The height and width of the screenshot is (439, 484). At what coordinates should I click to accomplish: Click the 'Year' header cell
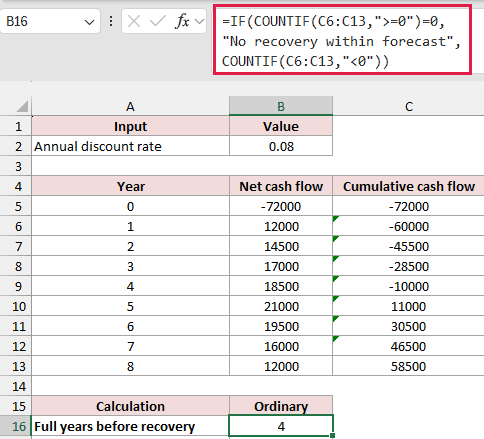[130, 186]
